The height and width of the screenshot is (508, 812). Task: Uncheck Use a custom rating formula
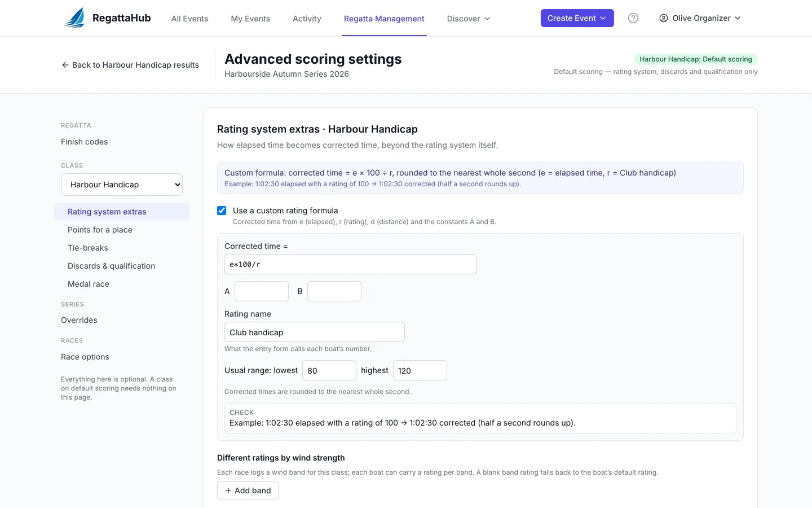[222, 211]
